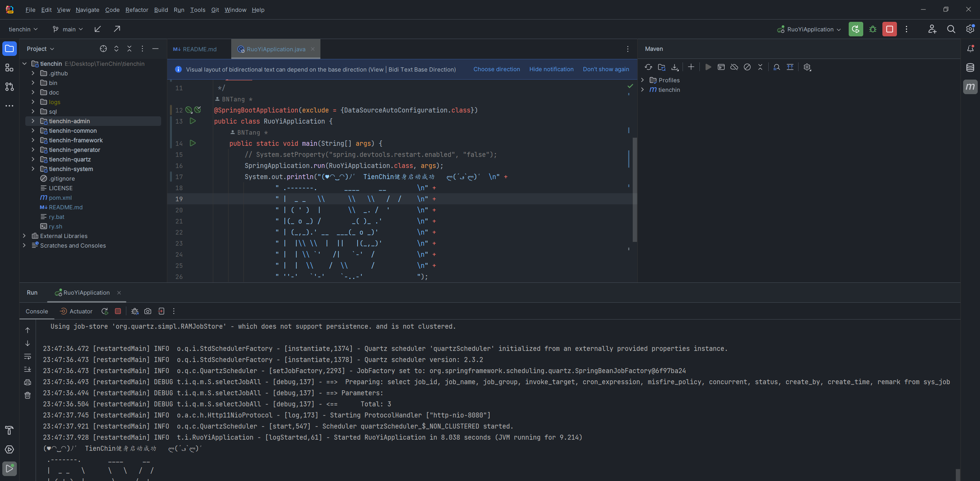Open the Refactor menu
The height and width of the screenshot is (481, 980).
[137, 10]
